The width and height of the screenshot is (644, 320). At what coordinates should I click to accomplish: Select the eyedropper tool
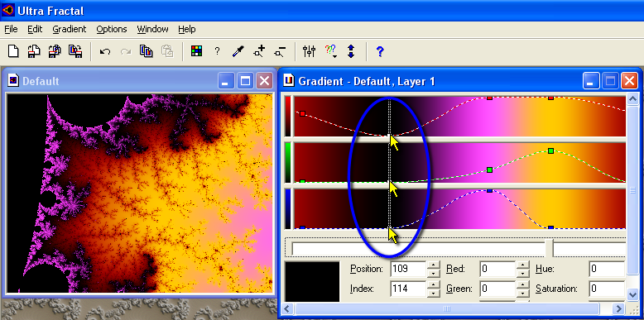[x=238, y=51]
